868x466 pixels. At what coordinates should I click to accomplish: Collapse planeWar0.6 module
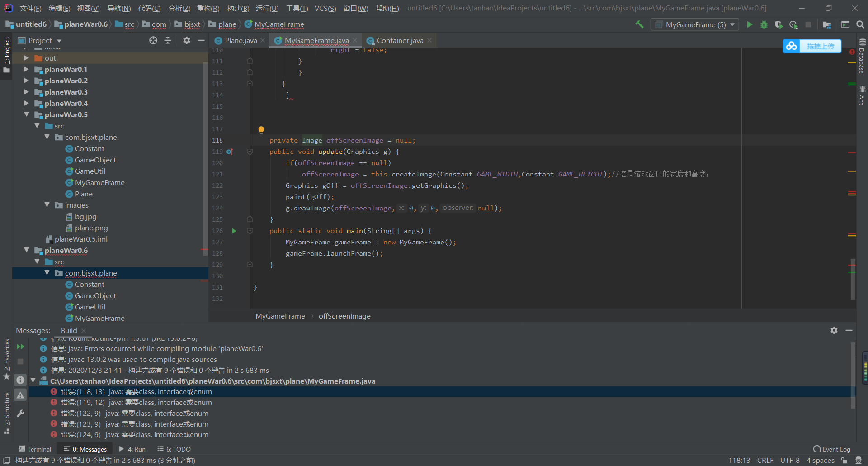click(26, 250)
